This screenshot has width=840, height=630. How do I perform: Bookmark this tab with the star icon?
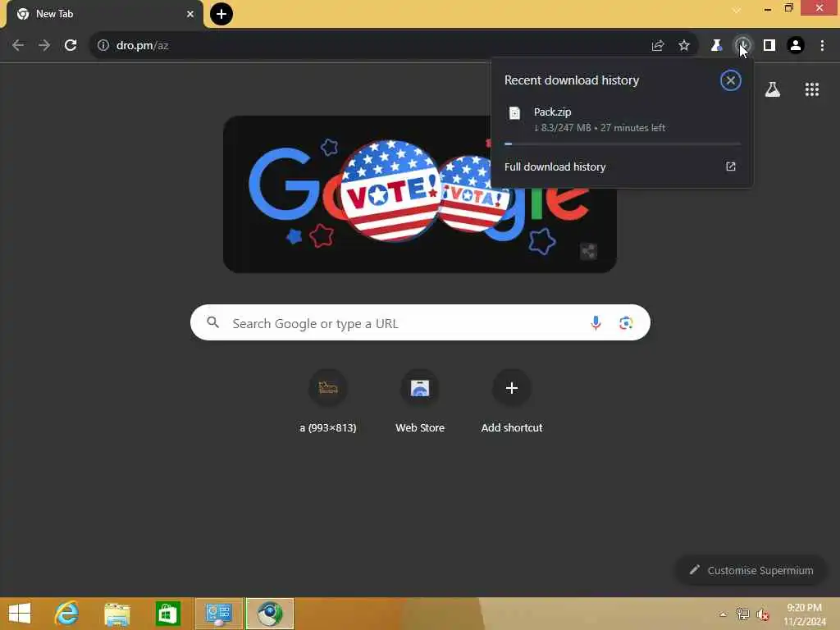(x=684, y=46)
